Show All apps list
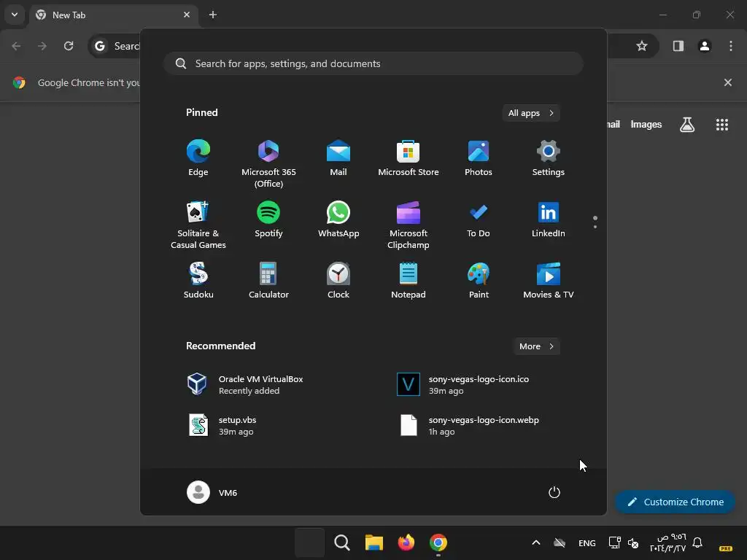The image size is (747, 560). pyautogui.click(x=531, y=113)
